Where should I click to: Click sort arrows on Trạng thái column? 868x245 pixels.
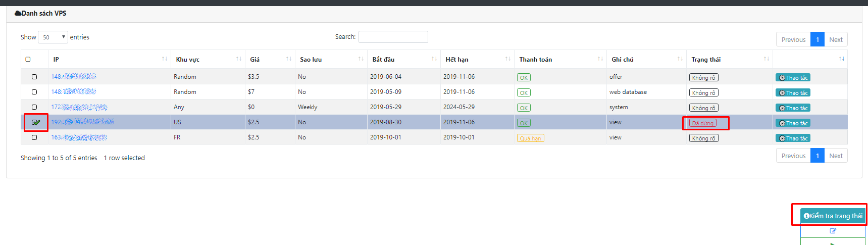(x=767, y=59)
